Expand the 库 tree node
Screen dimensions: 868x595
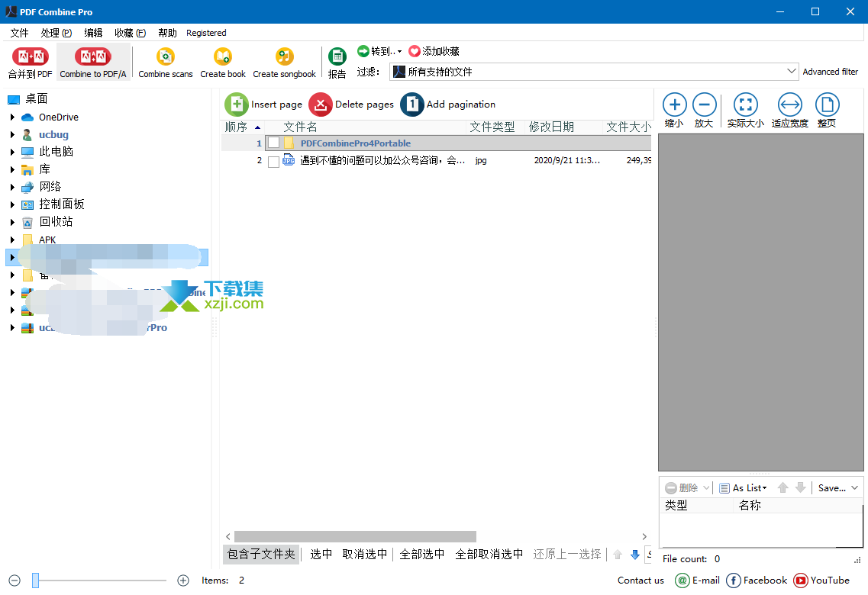(x=12, y=170)
